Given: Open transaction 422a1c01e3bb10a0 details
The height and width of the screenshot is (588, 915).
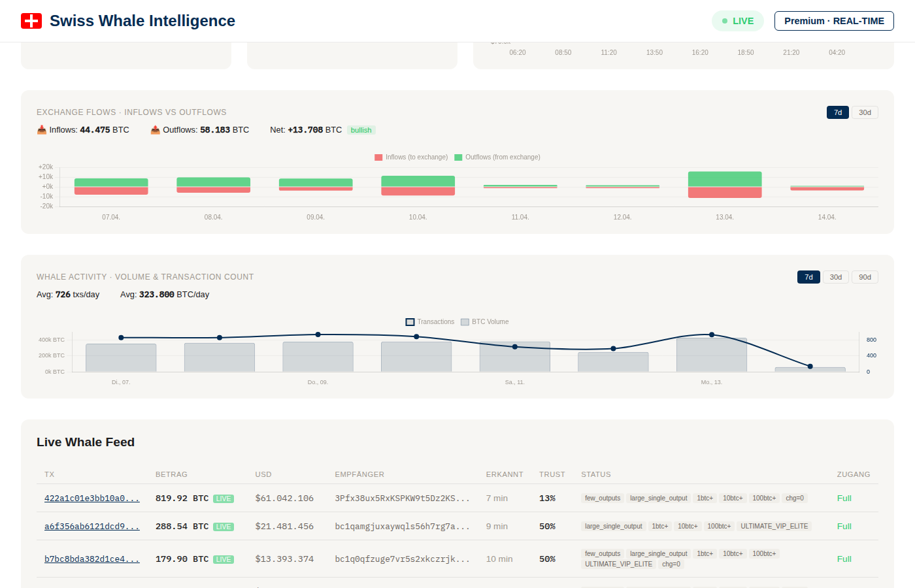Looking at the screenshot, I should tap(91, 498).
